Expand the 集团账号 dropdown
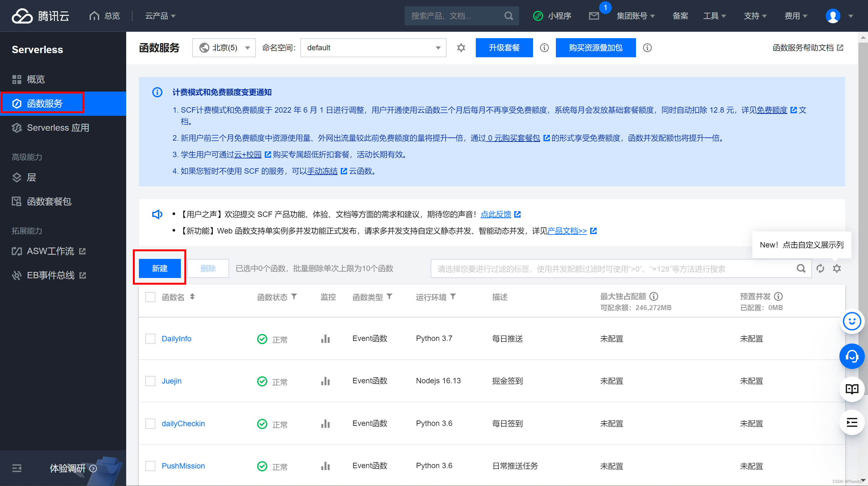This screenshot has height=486, width=868. (x=635, y=16)
